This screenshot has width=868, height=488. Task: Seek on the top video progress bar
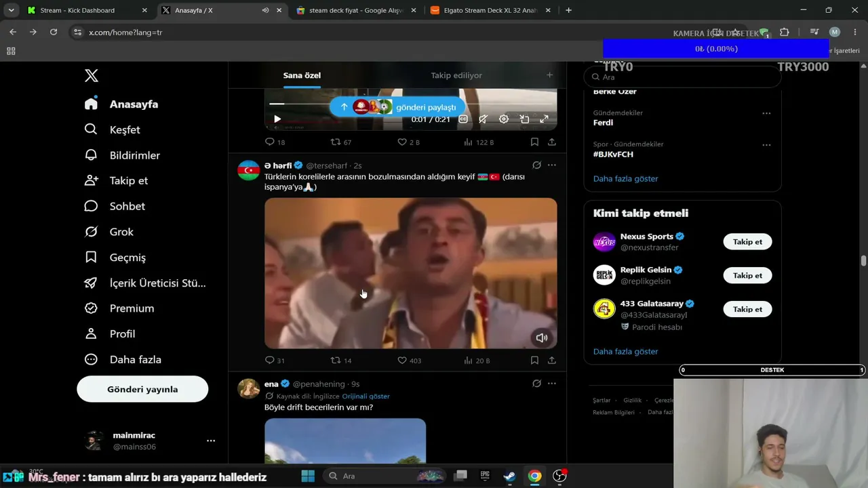[410, 104]
